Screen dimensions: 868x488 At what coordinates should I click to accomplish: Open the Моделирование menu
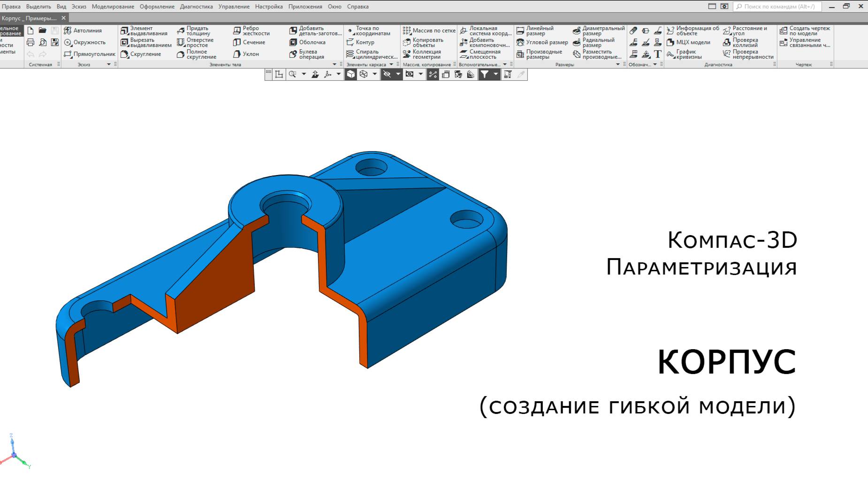[x=113, y=7]
